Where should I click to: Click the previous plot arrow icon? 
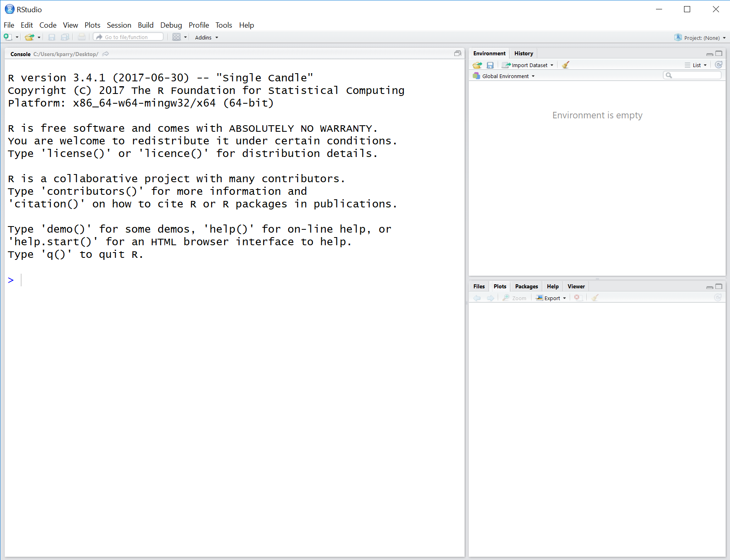coord(477,298)
